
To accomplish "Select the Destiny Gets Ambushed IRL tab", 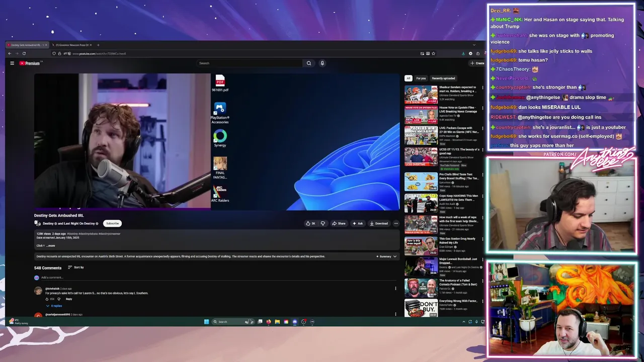I will tap(28, 45).
